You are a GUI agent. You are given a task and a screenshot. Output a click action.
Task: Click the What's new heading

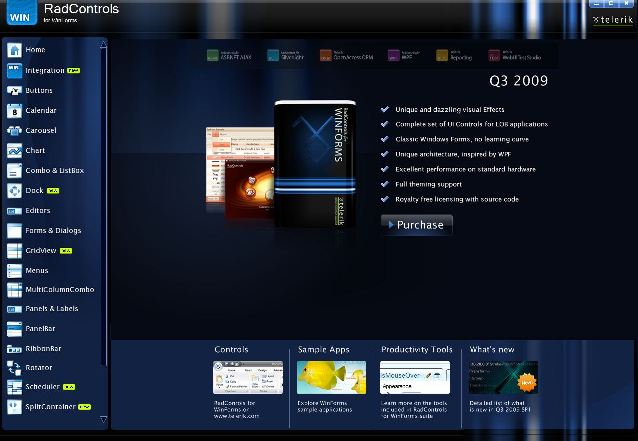492,349
